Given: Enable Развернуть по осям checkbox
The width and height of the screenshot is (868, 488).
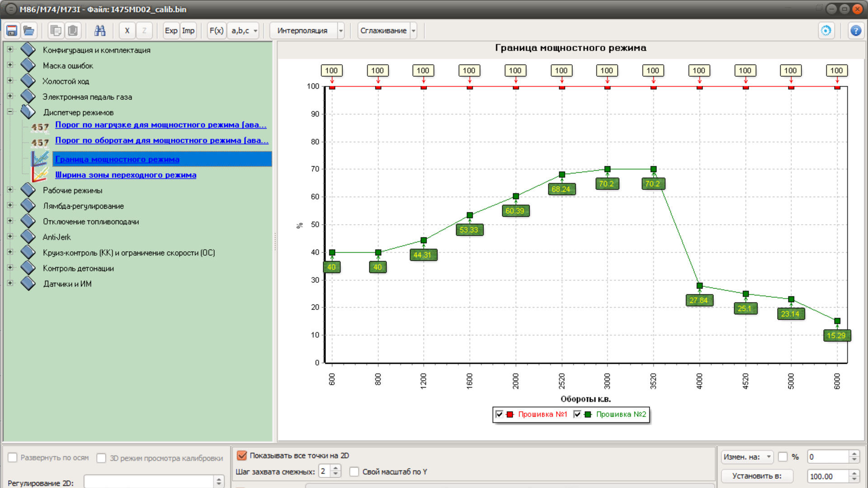Looking at the screenshot, I should tap(13, 458).
